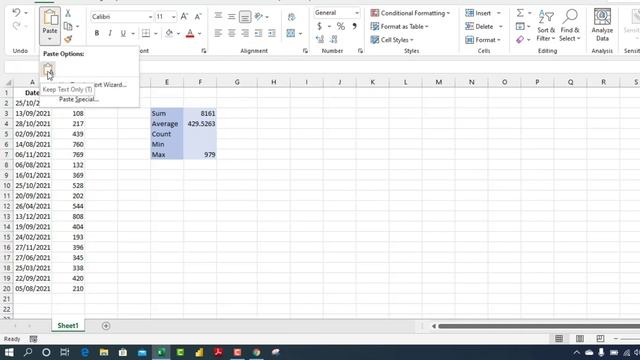Open the Delete cells dropdown arrow
Viewport: 640px width, 360px height.
click(x=500, y=27)
